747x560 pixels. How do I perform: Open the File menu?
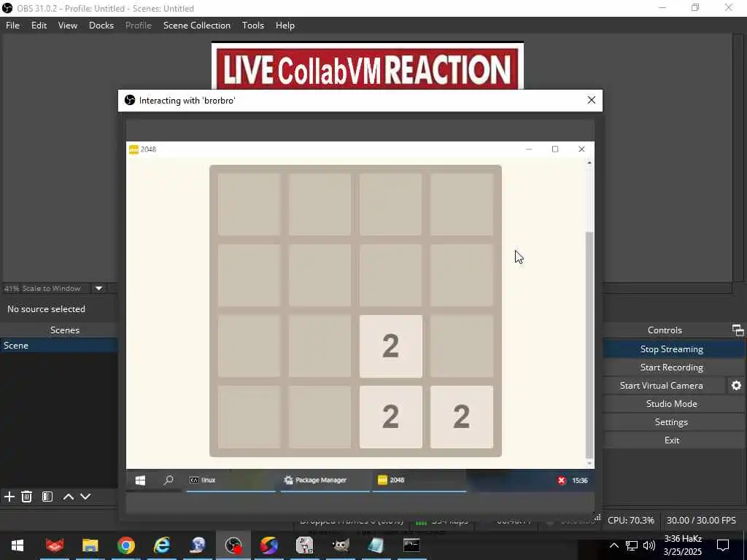pyautogui.click(x=12, y=26)
